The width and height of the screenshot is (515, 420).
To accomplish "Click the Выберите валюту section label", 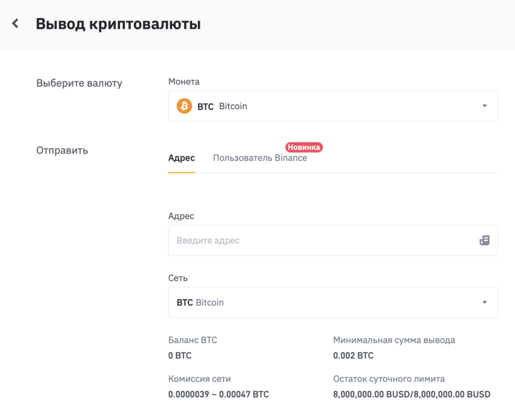I will 79,84.
